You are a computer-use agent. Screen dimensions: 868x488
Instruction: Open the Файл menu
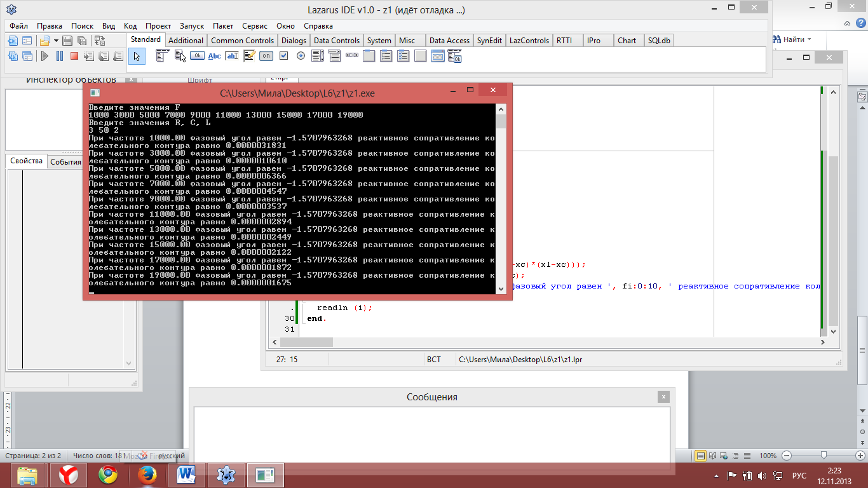[18, 26]
